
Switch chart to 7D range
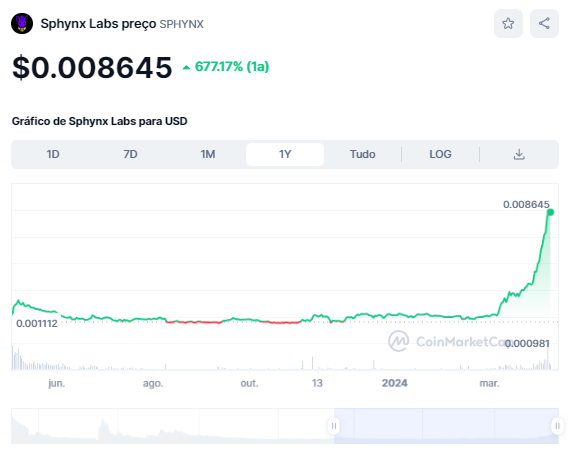pyautogui.click(x=130, y=154)
